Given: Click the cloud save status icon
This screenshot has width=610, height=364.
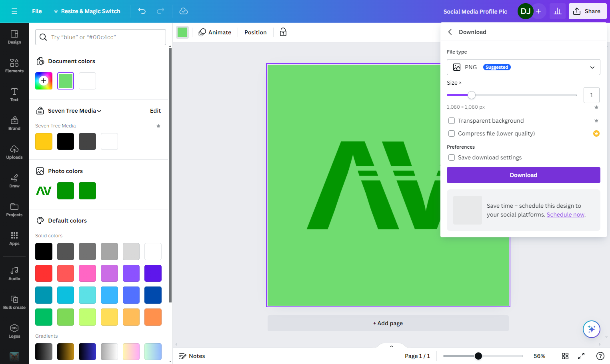Looking at the screenshot, I should [x=184, y=11].
